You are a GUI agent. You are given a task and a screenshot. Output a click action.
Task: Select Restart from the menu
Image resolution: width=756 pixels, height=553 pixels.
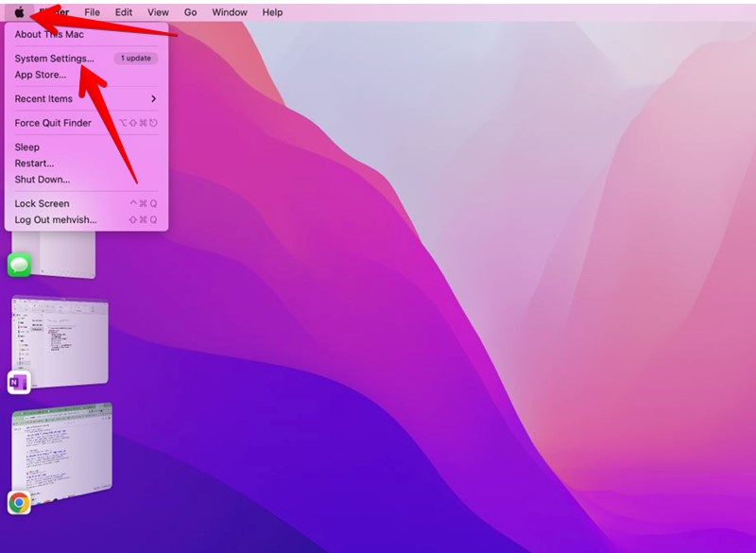coord(34,163)
